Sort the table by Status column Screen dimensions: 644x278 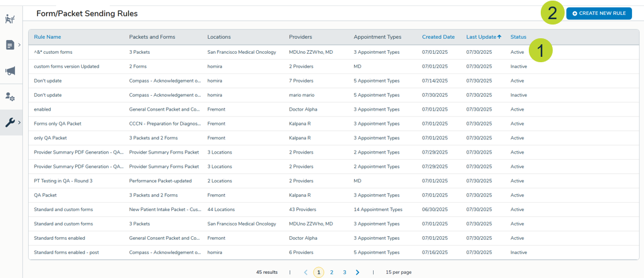pos(518,37)
